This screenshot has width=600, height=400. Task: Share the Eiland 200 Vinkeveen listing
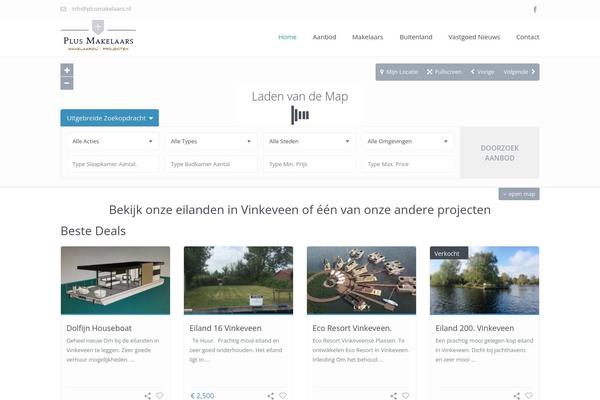point(517,396)
